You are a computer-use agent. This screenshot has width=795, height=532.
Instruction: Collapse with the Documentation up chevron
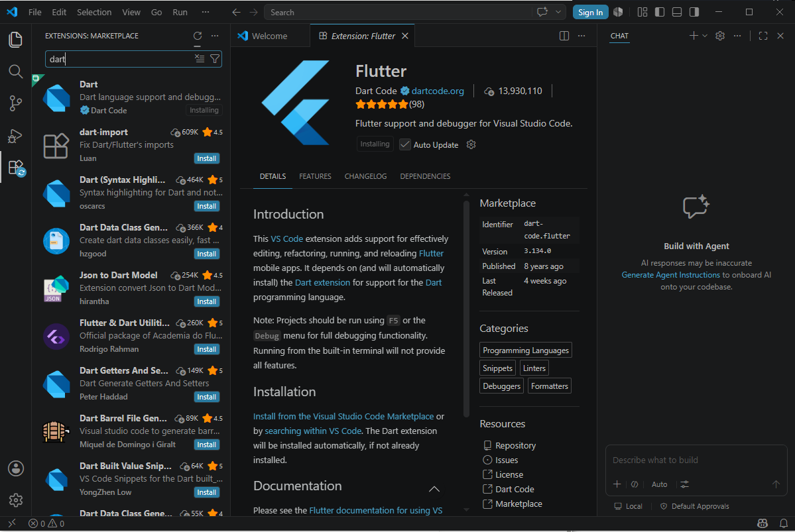[434, 489]
